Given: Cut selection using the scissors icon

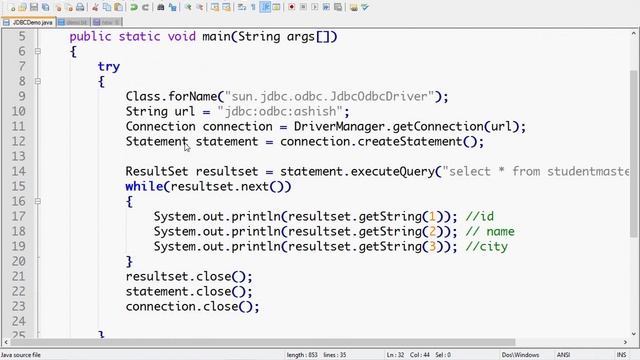Looking at the screenshot, I should 96,7.
